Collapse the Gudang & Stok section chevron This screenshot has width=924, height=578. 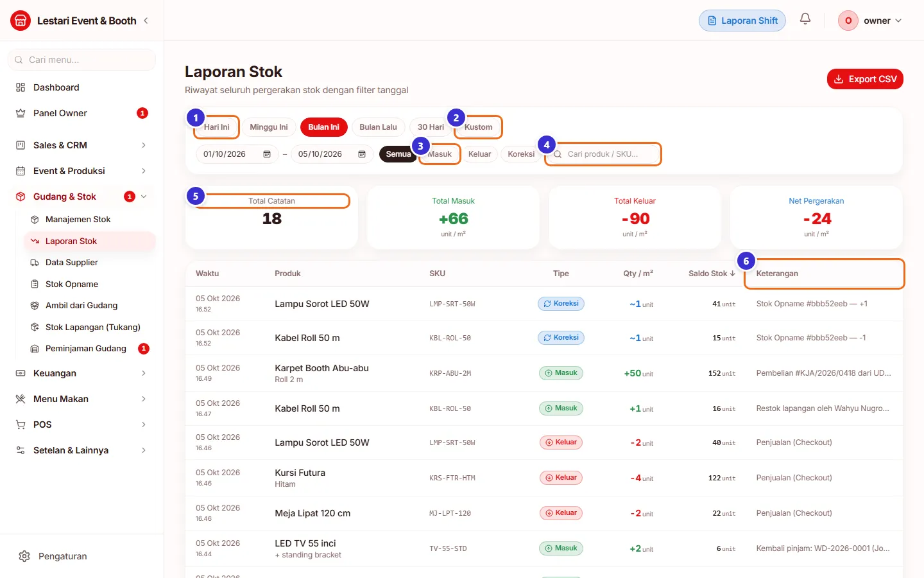144,197
